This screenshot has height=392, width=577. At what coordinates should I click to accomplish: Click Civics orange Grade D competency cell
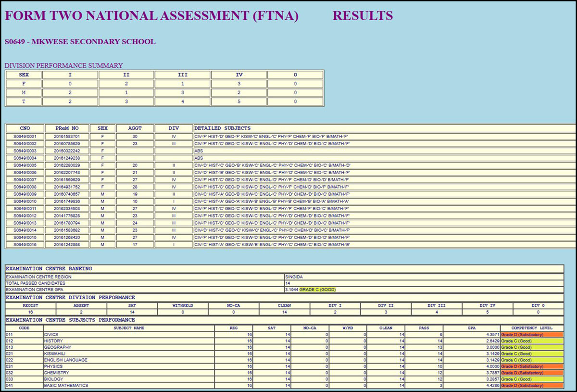point(532,334)
